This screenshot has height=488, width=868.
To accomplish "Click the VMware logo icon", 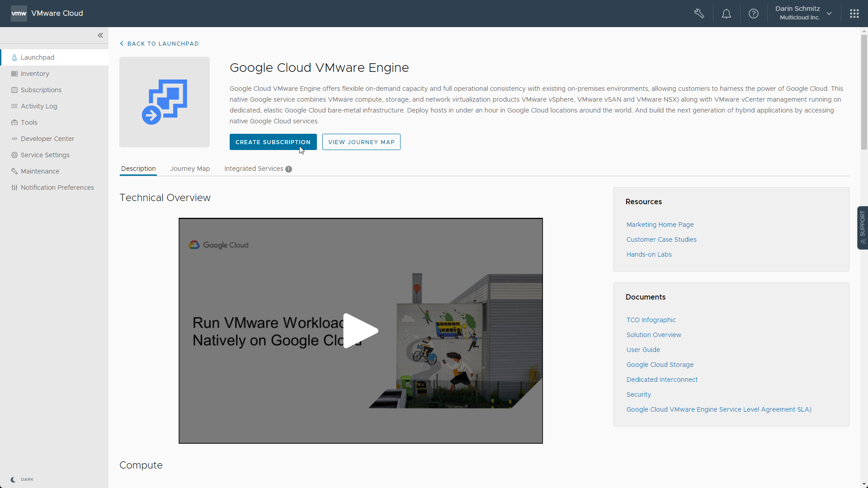I will pyautogui.click(x=19, y=14).
